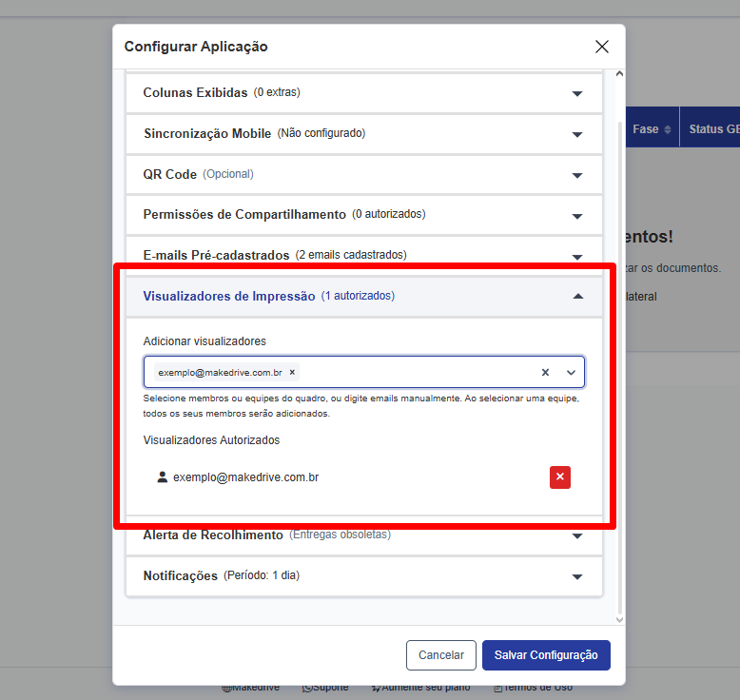Clear all selected viewers in the selector
Screen dimensions: 740x700
[x=545, y=373]
